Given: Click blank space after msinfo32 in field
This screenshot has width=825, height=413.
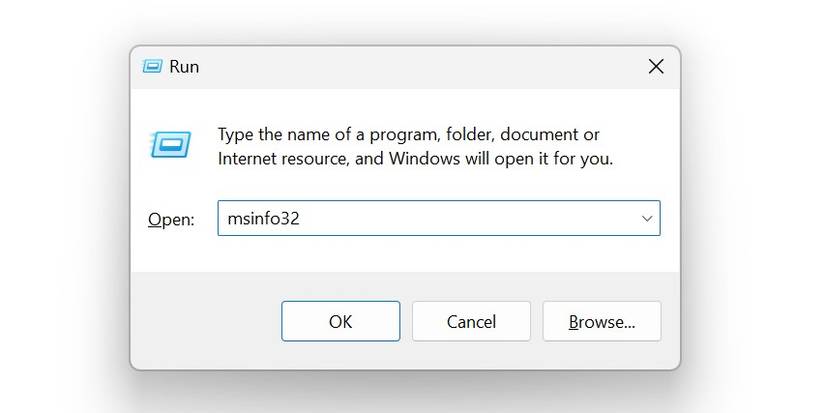Looking at the screenshot, I should pos(470,218).
